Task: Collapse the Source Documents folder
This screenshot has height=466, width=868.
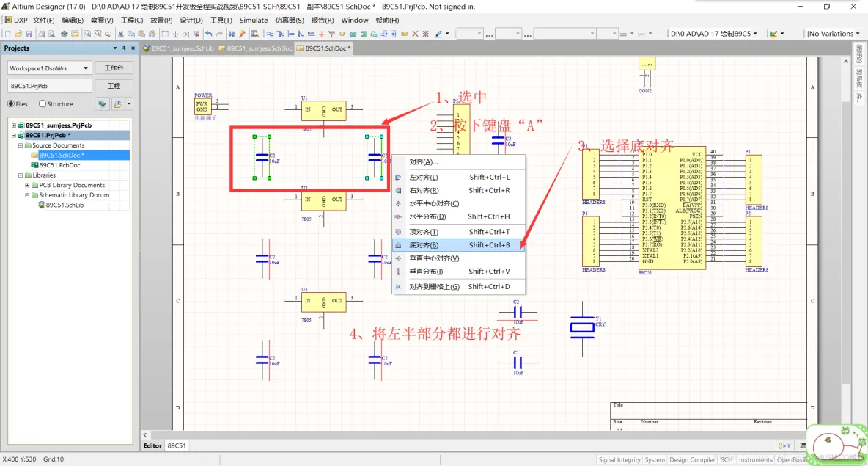Action: [21, 145]
